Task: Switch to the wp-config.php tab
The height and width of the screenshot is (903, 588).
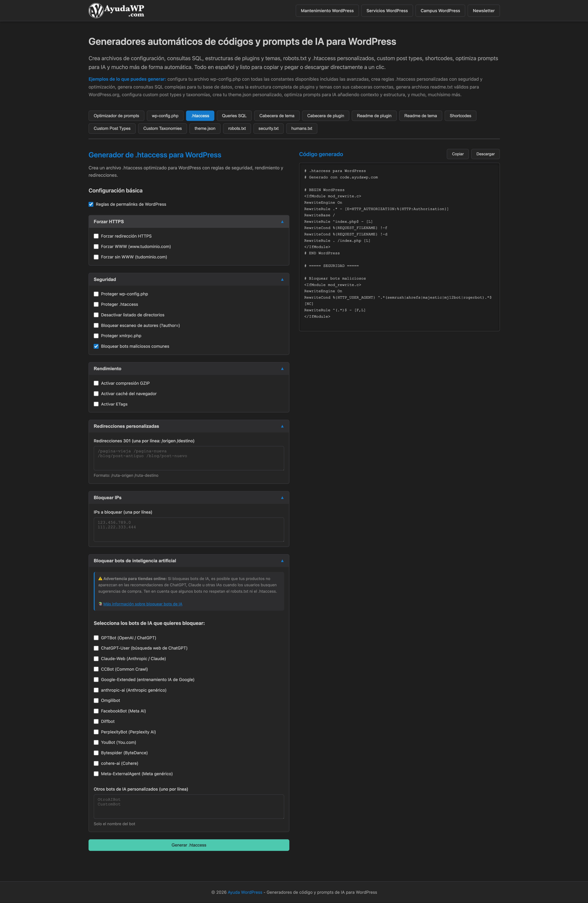Action: 165,116
